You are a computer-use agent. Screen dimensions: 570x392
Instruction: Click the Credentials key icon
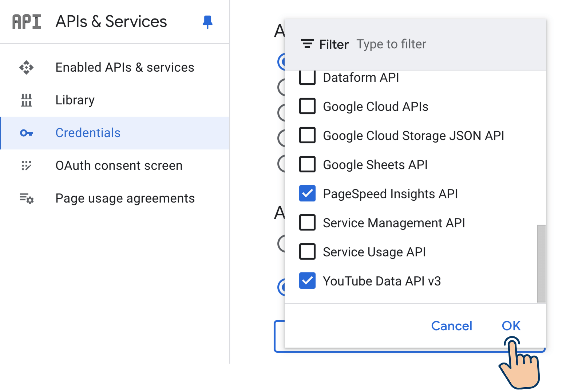tap(27, 133)
